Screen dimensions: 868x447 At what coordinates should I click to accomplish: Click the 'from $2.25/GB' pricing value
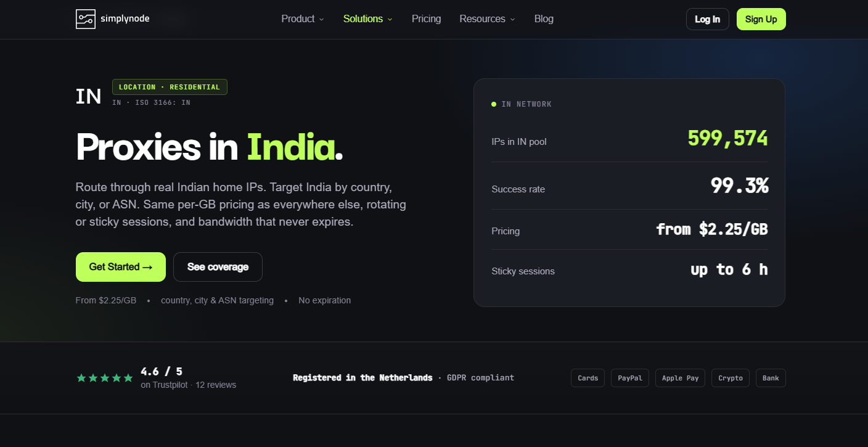712,229
